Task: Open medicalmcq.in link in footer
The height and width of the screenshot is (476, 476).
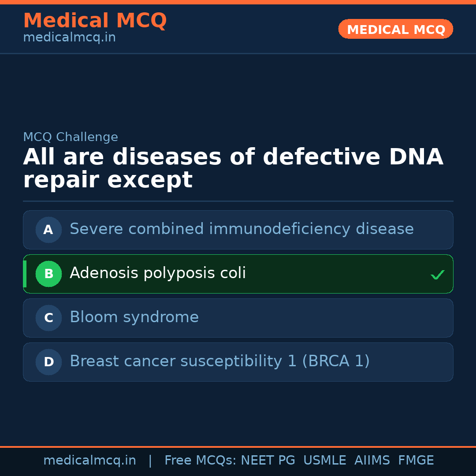Action: [x=89, y=461]
